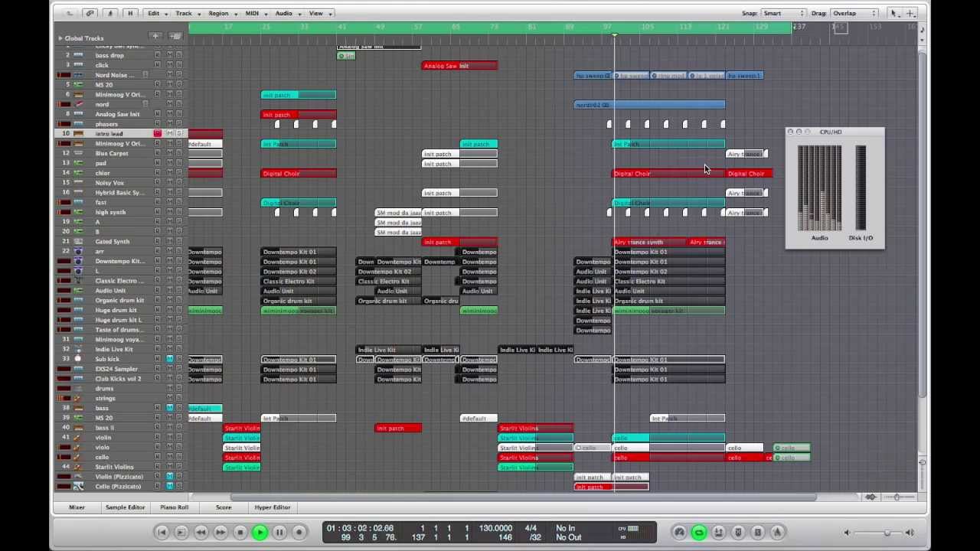The image size is (980, 551).
Task: Open the left-click pointer tool menu
Action: point(894,13)
